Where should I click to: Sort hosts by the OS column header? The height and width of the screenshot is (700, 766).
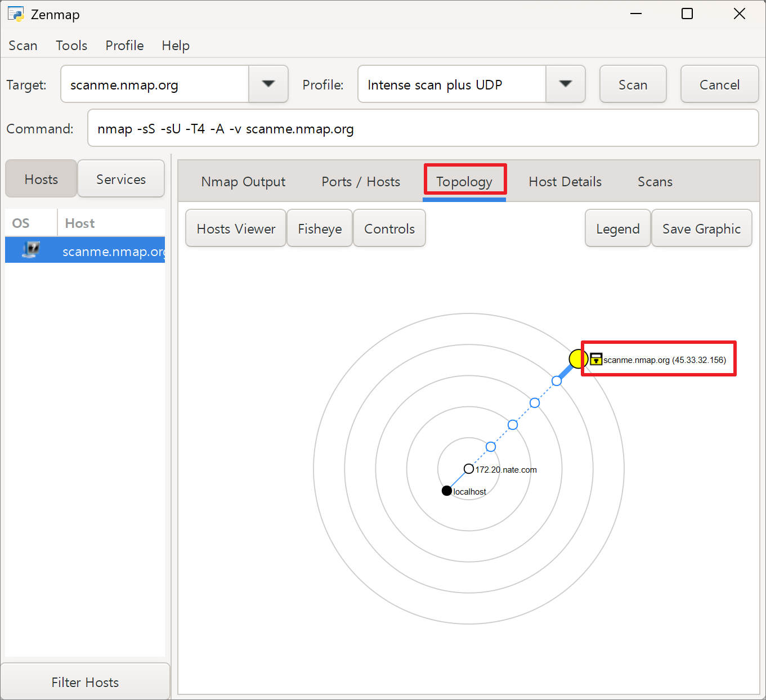pyautogui.click(x=31, y=223)
